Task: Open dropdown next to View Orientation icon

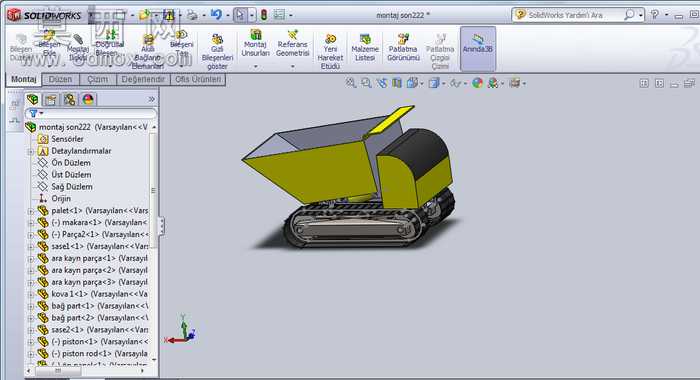Action: pyautogui.click(x=421, y=84)
